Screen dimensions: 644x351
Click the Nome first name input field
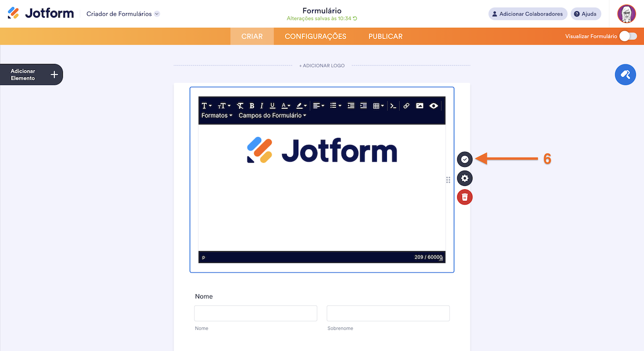256,313
